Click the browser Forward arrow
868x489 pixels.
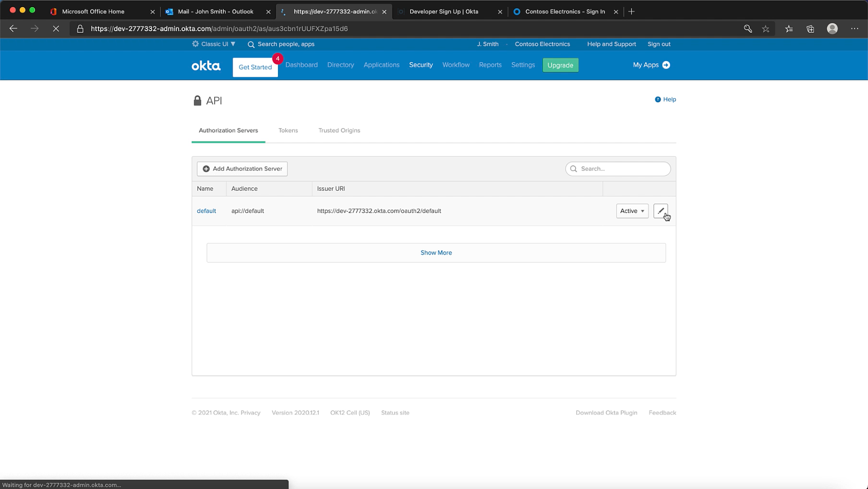[35, 29]
